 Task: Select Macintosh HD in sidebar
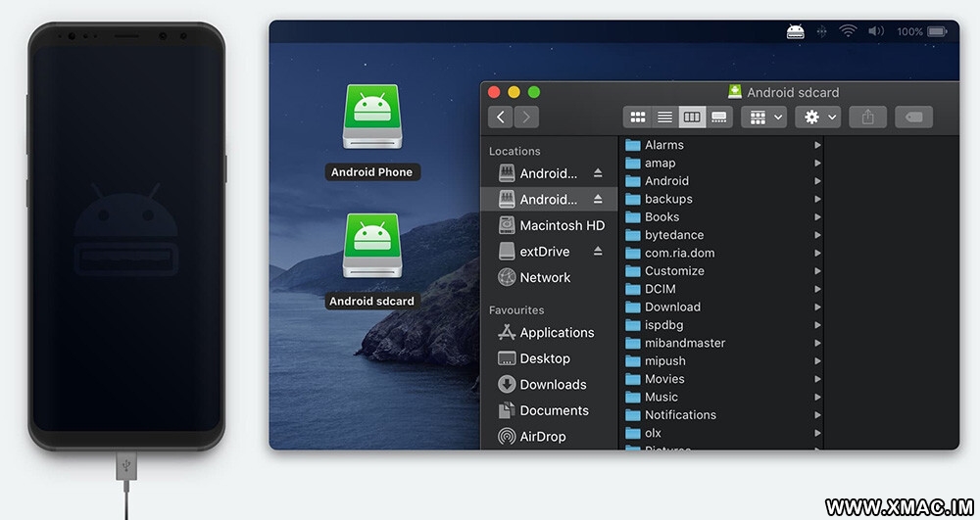pyautogui.click(x=550, y=225)
